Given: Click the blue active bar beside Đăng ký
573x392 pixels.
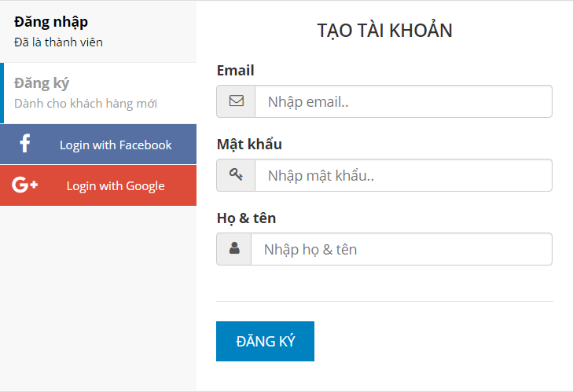Looking at the screenshot, I should 2,93.
